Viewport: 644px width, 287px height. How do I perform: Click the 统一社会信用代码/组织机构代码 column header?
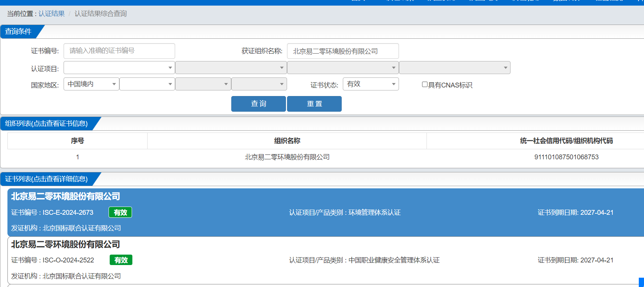click(x=566, y=141)
